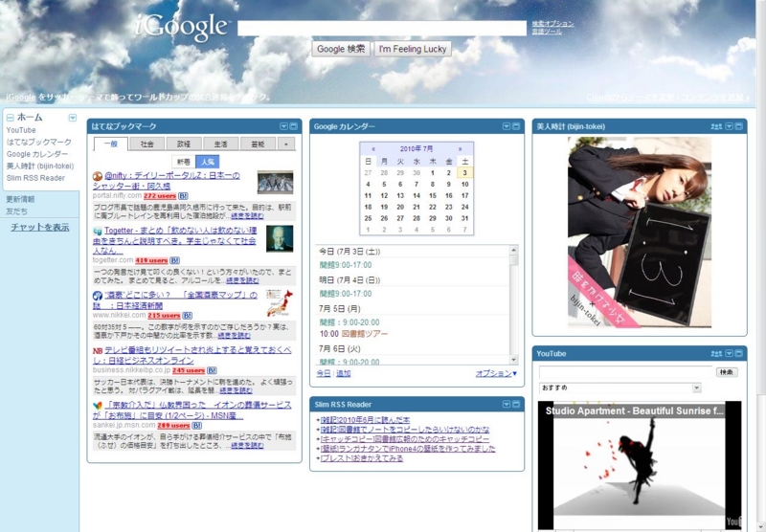Click the B! icon beside 272 users

pos(183,196)
